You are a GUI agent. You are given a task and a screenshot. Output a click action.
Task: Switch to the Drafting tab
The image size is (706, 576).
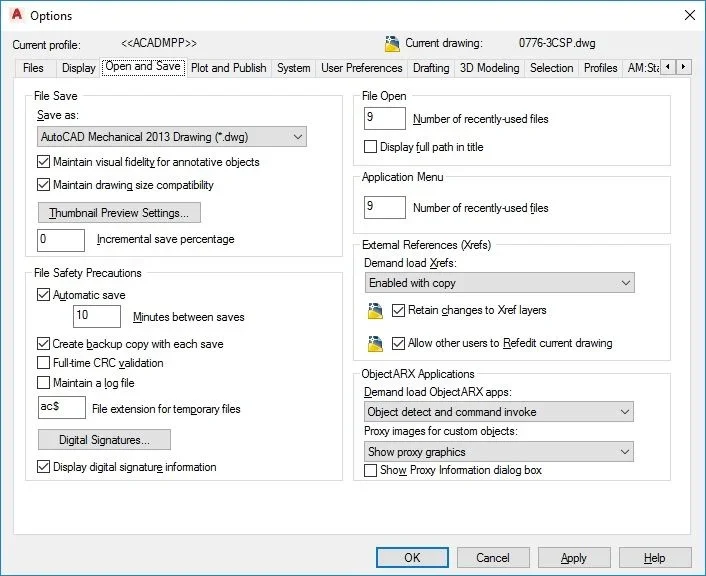[x=431, y=68]
